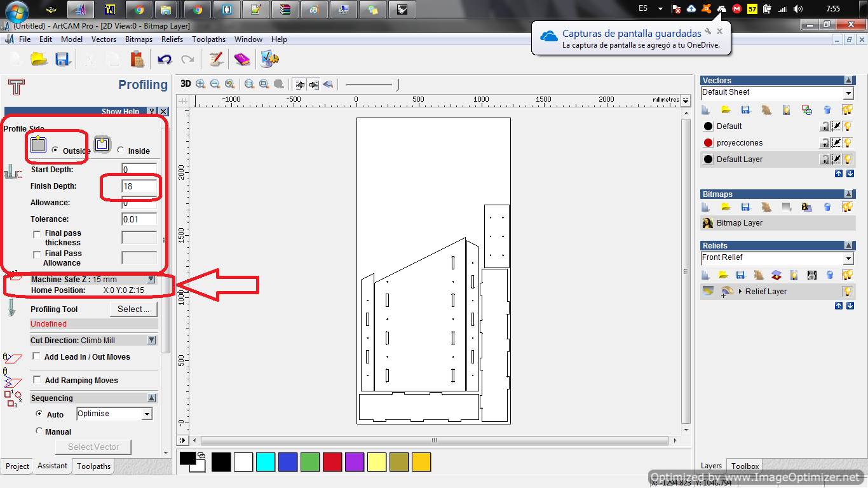The width and height of the screenshot is (868, 488).
Task: Collapse the Sequencing section
Action: click(151, 398)
